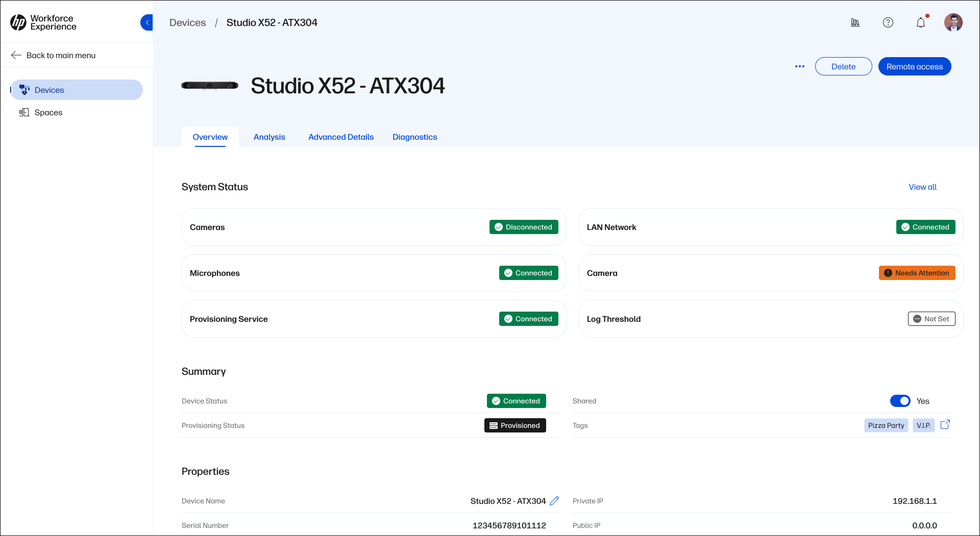Select the Devices sidebar label
The height and width of the screenshot is (536, 980).
pos(50,90)
